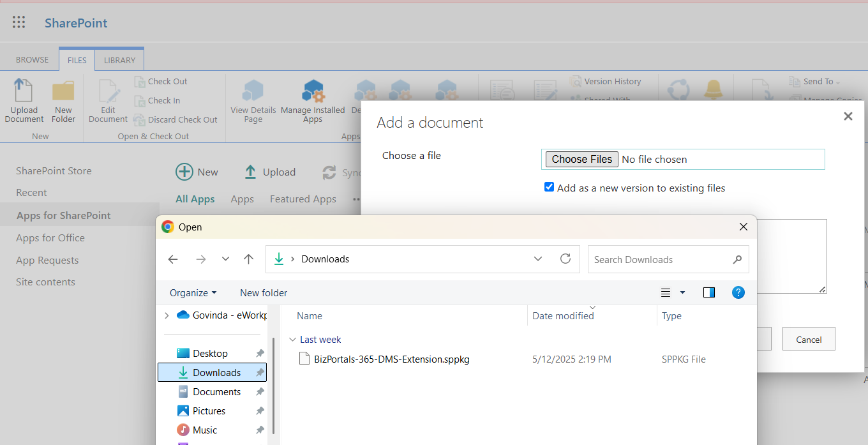Click the New plus circle icon
Viewport: 868px width, 445px height.
184,172
